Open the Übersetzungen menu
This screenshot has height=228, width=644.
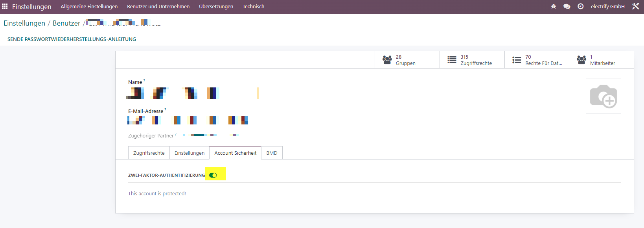(x=216, y=7)
